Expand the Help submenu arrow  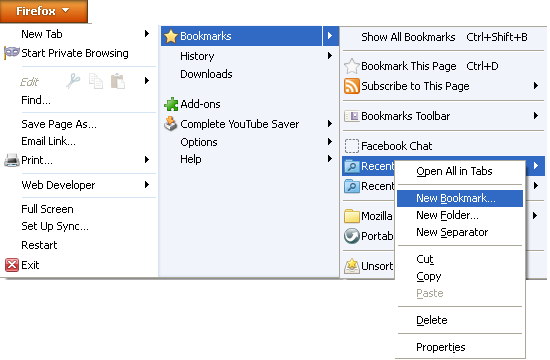pyautogui.click(x=330, y=159)
